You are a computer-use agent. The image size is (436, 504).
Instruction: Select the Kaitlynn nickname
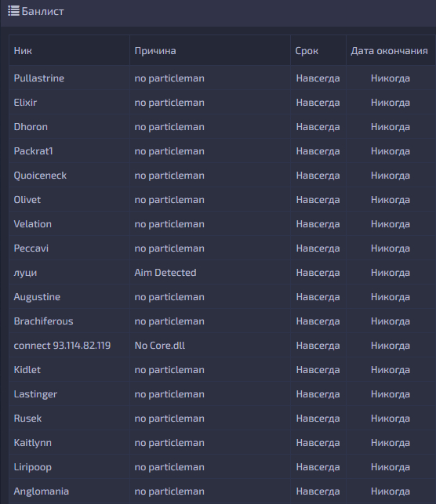33,443
